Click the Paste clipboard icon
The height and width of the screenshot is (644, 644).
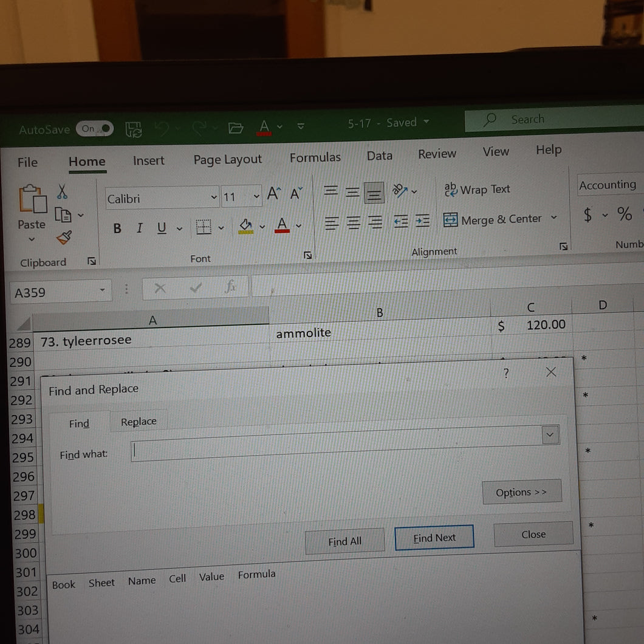pos(32,199)
